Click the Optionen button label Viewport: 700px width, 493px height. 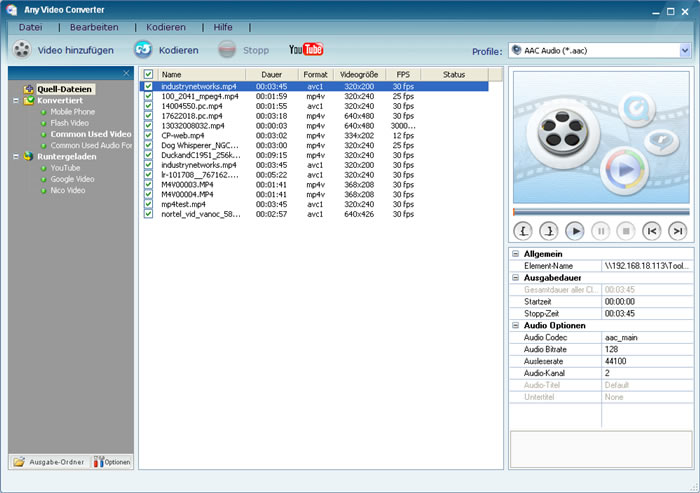[x=117, y=462]
